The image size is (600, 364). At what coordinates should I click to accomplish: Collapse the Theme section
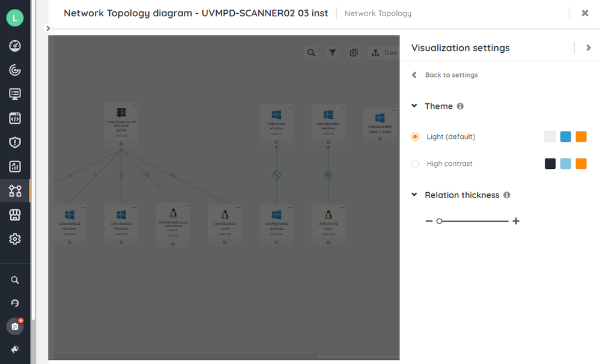point(414,106)
